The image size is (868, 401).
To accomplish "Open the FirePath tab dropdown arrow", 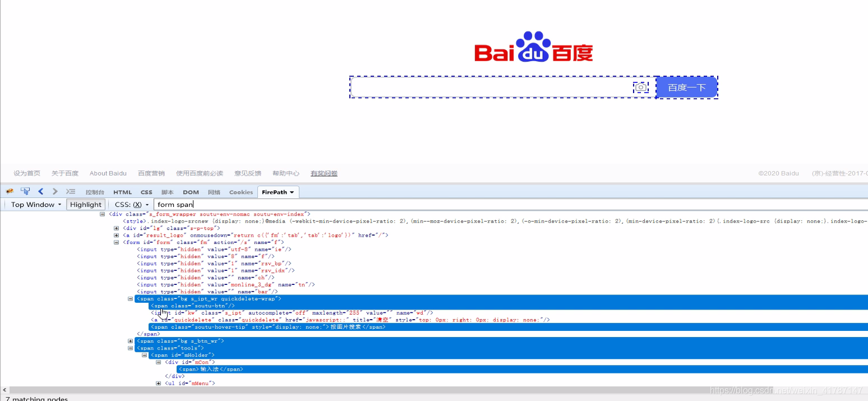I will [292, 192].
